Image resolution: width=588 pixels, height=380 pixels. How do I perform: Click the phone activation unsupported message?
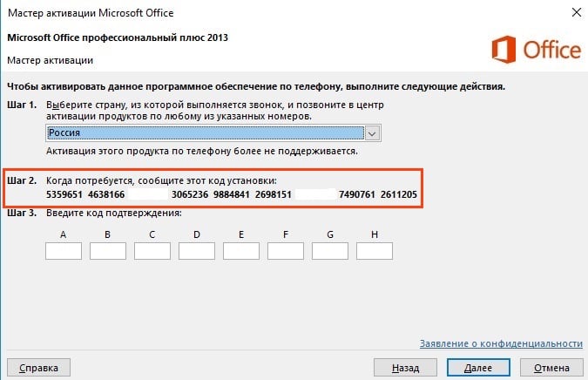pos(202,151)
